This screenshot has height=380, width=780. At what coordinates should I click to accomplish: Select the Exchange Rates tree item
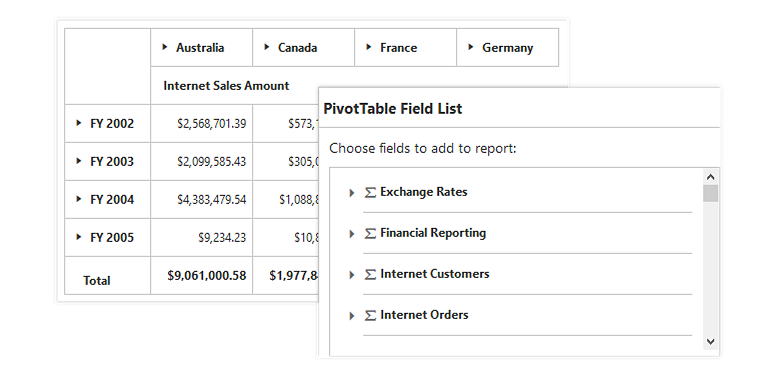pyautogui.click(x=424, y=192)
